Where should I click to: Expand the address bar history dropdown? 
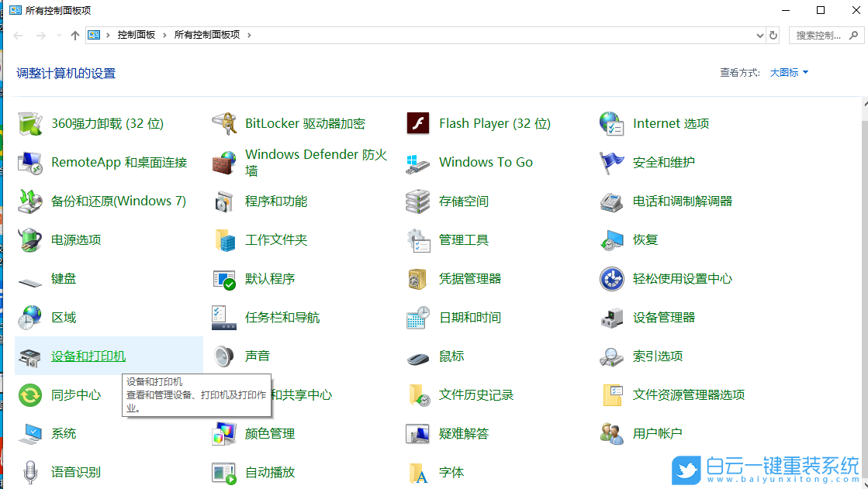click(x=759, y=34)
